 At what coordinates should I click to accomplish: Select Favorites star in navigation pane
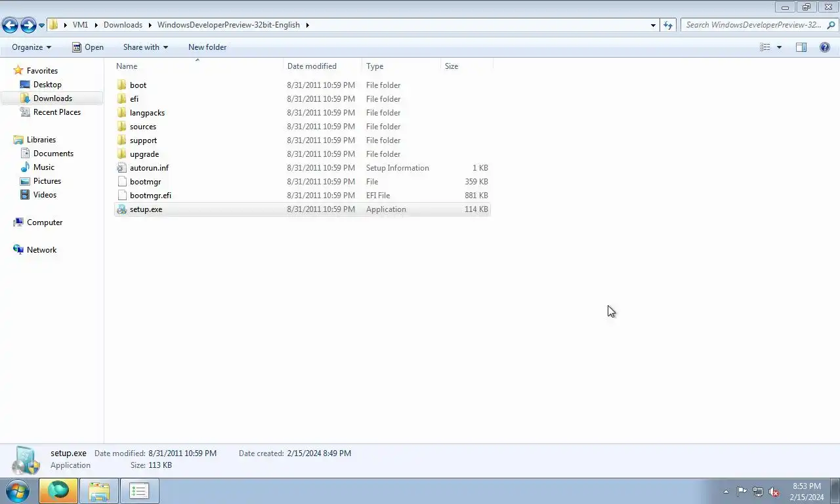click(18, 70)
